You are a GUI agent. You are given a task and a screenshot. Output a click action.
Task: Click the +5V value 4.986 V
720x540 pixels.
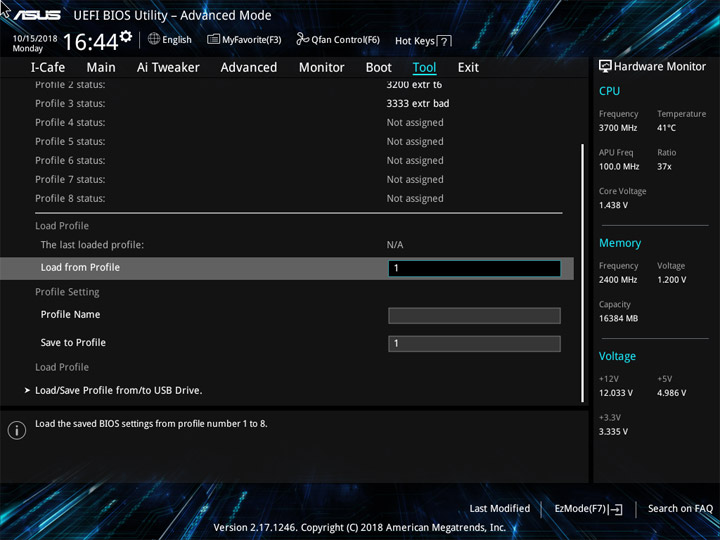click(x=672, y=393)
